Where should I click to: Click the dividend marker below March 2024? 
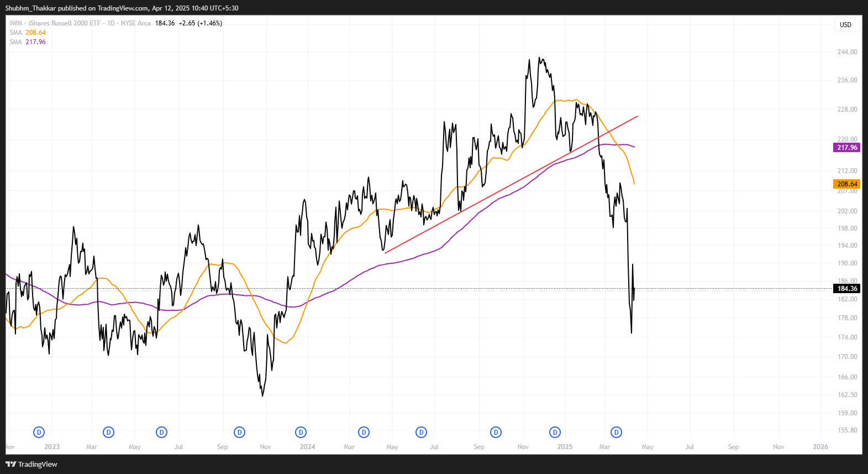pyautogui.click(x=364, y=432)
